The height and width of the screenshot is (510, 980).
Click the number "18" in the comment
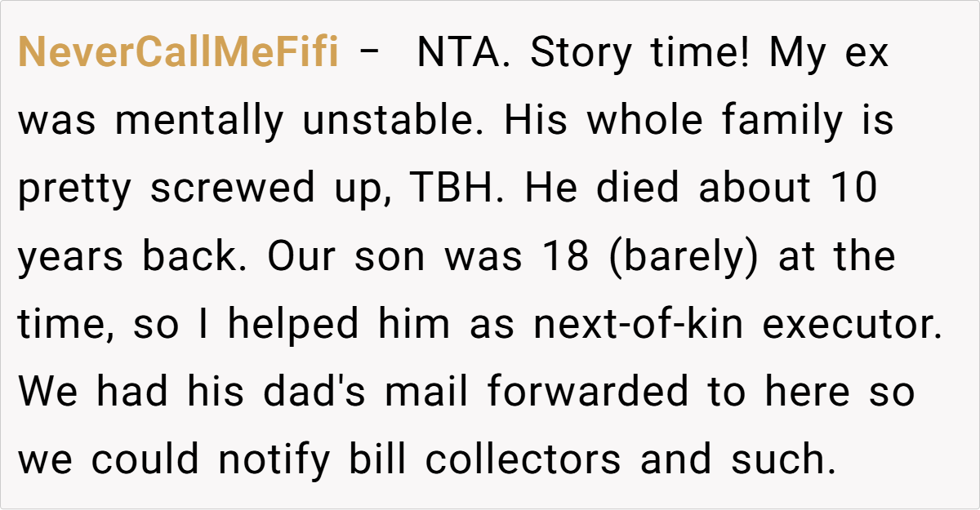(x=566, y=257)
